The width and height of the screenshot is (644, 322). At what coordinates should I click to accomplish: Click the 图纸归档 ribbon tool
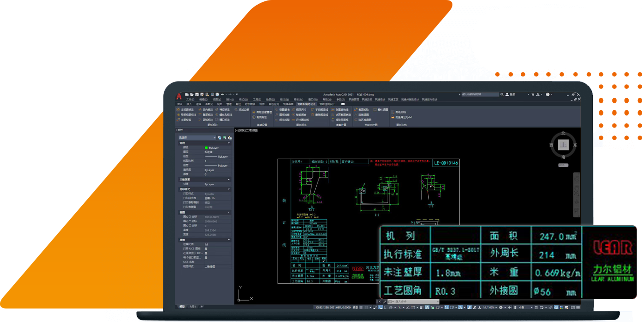pos(399,112)
